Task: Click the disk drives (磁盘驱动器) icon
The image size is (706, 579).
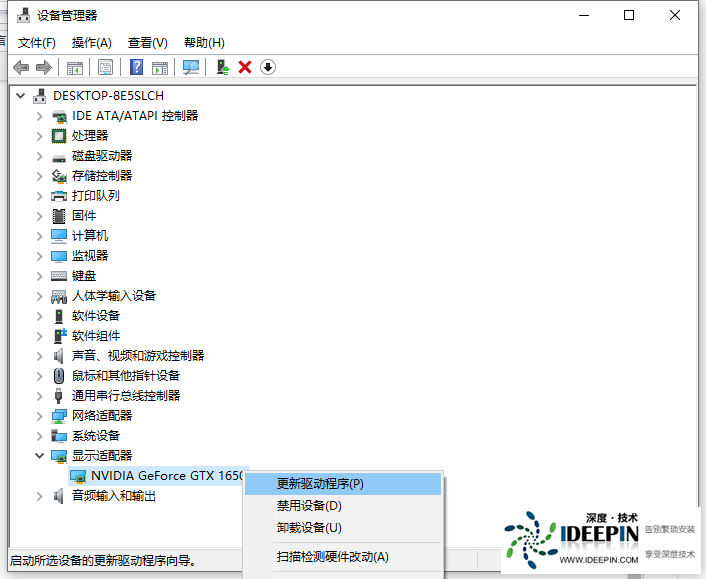Action: 59,158
